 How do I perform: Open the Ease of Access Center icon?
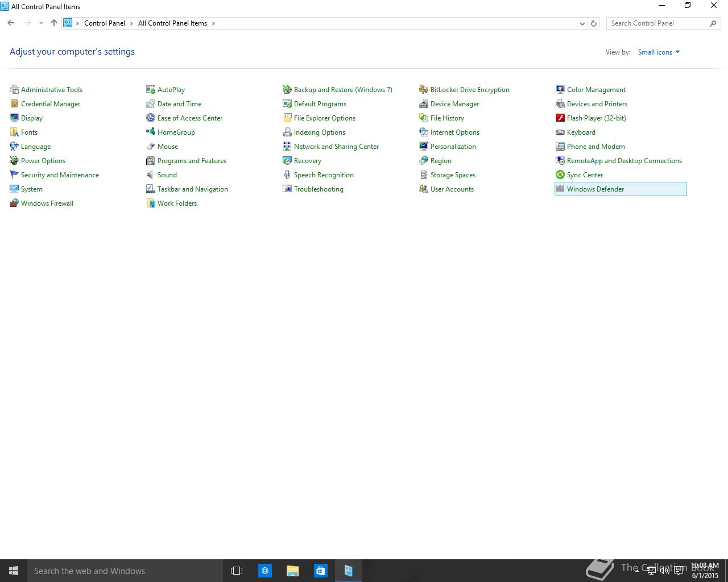[151, 118]
